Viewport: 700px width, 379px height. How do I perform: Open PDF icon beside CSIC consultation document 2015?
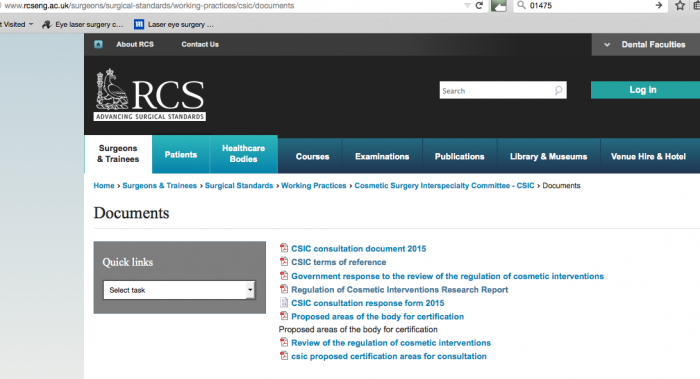click(x=283, y=248)
